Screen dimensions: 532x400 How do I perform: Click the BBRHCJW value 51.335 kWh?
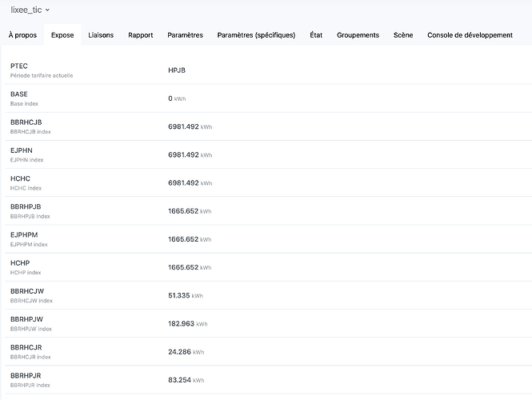click(x=186, y=295)
